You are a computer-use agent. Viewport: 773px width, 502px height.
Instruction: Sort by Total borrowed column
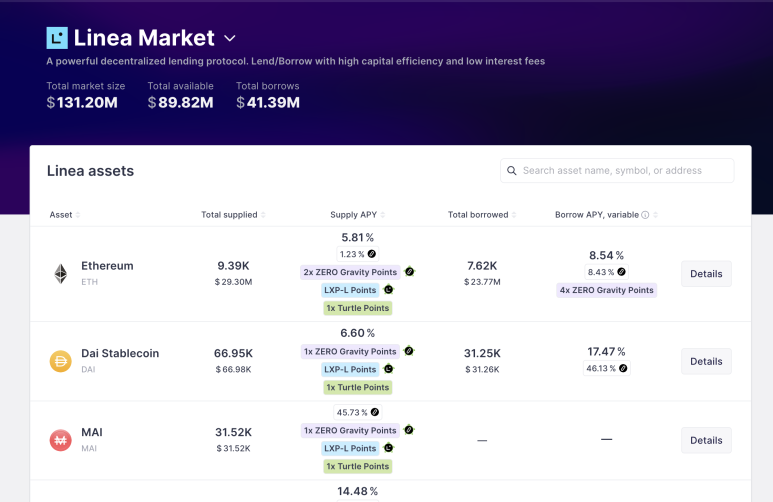click(482, 215)
